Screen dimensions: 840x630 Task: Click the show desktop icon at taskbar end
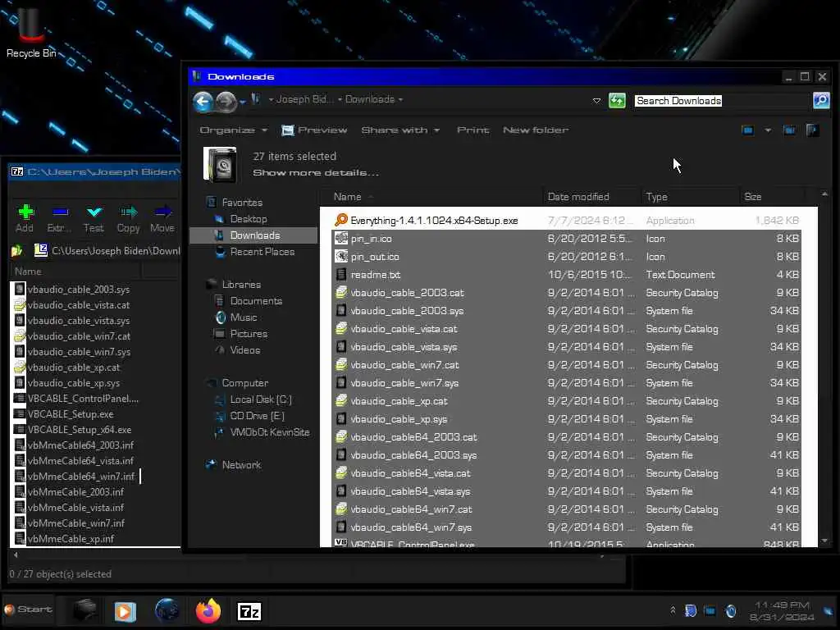pos(829,611)
